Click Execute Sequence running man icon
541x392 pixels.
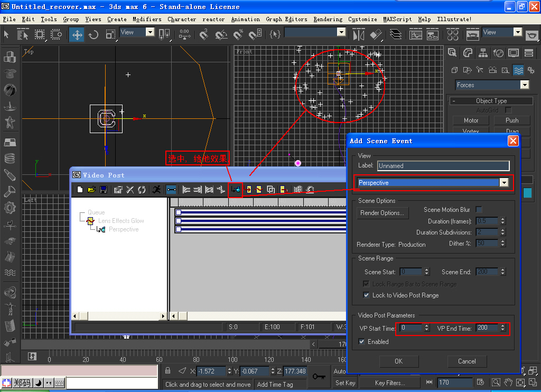(x=156, y=190)
